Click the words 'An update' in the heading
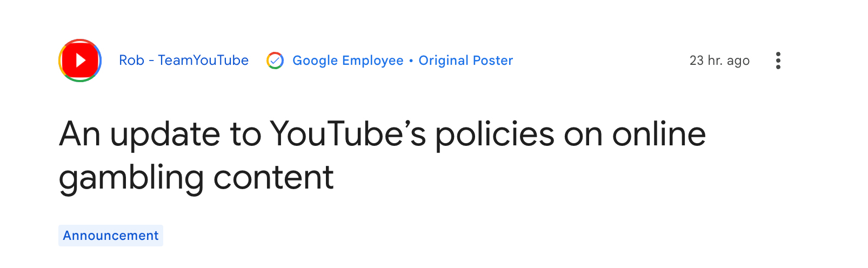Viewport: 868px width, 268px height. (x=139, y=135)
